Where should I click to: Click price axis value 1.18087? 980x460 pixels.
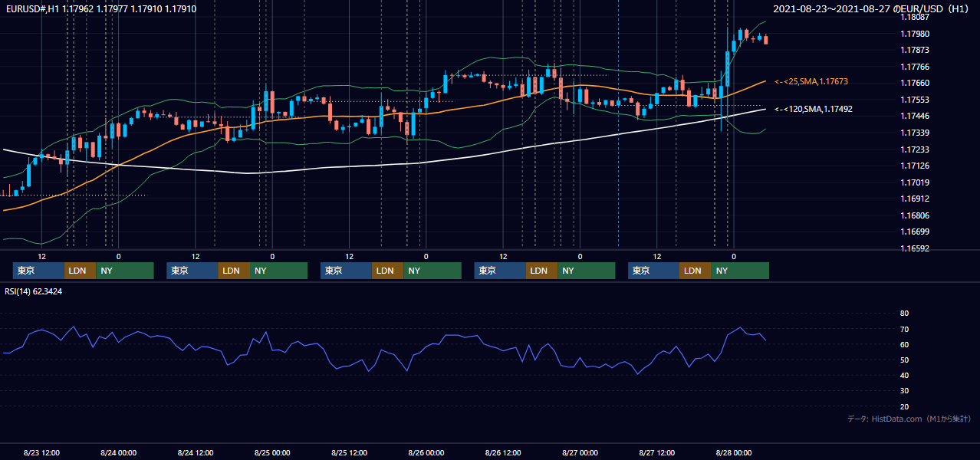916,18
